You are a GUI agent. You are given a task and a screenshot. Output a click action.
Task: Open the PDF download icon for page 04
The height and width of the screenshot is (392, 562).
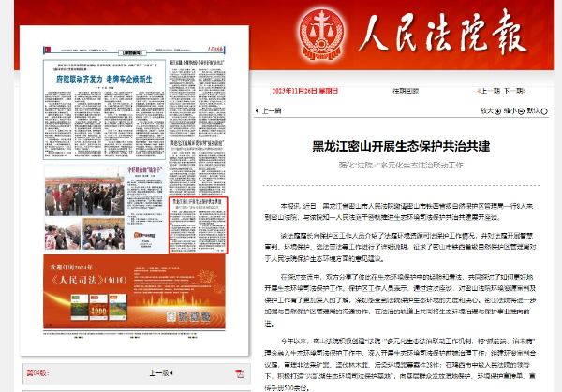tap(240, 373)
